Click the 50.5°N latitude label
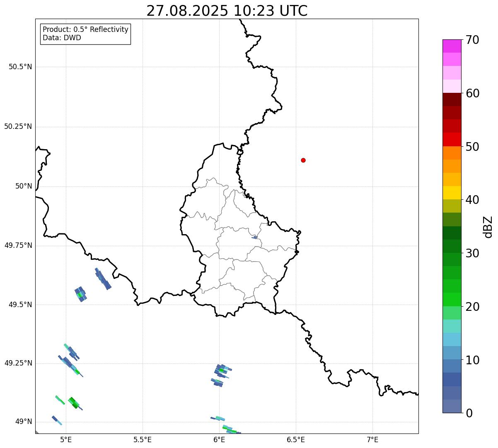498x448 pixels. 20,67
